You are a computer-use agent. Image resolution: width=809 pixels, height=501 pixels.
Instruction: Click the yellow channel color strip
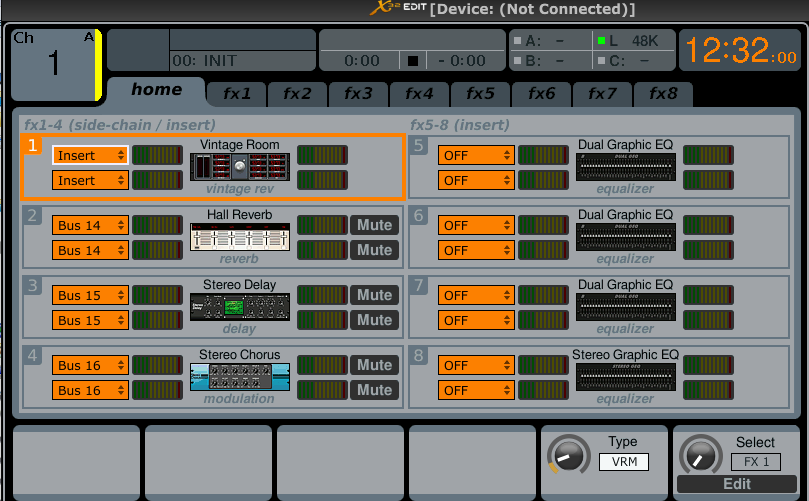coord(98,65)
